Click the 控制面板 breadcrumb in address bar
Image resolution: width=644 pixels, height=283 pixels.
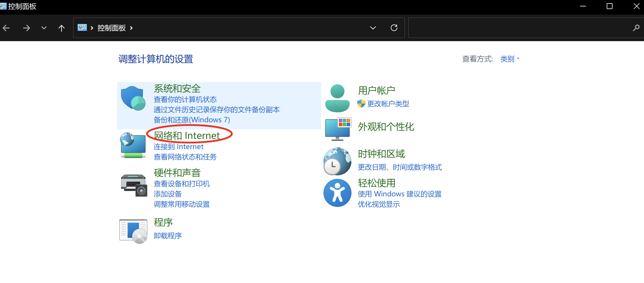coord(111,28)
